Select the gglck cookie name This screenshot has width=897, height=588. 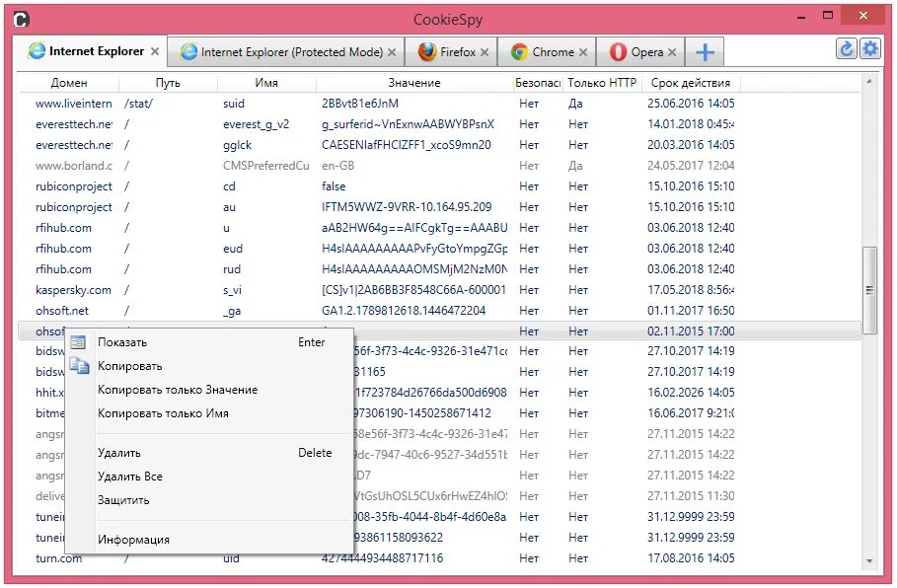click(238, 145)
